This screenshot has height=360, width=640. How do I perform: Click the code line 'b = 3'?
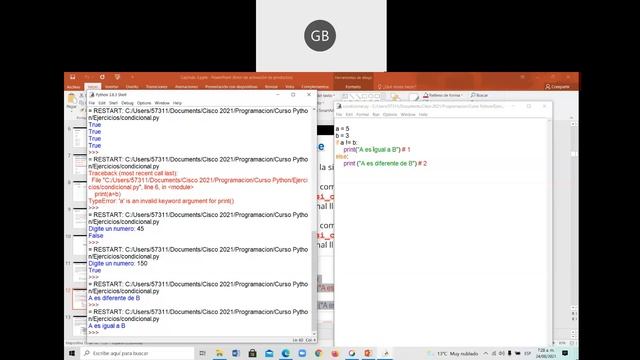[x=342, y=136]
